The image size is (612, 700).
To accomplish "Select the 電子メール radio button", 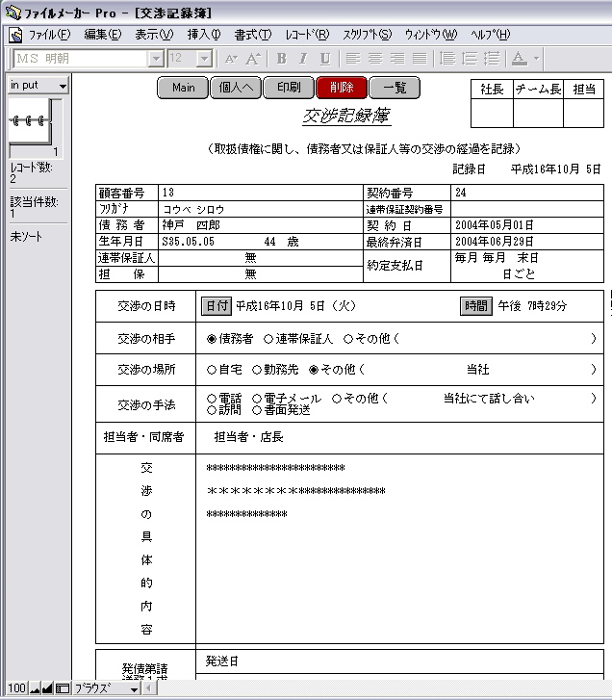I will (257, 399).
